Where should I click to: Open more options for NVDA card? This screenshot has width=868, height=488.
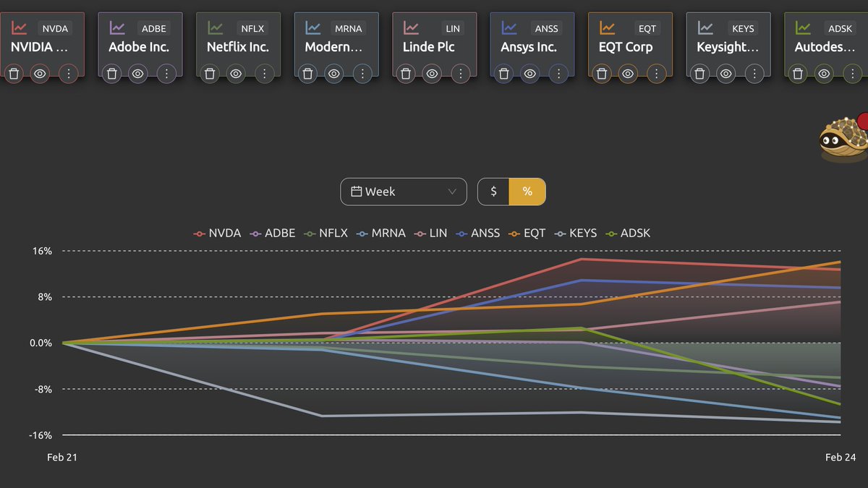pyautogui.click(x=68, y=74)
